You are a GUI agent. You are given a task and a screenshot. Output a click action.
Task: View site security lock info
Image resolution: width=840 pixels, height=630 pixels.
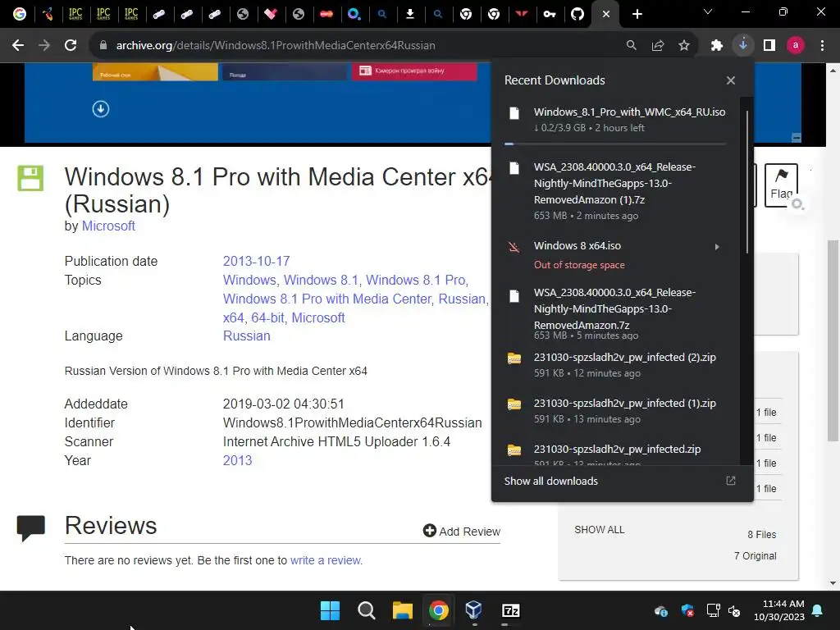click(103, 46)
